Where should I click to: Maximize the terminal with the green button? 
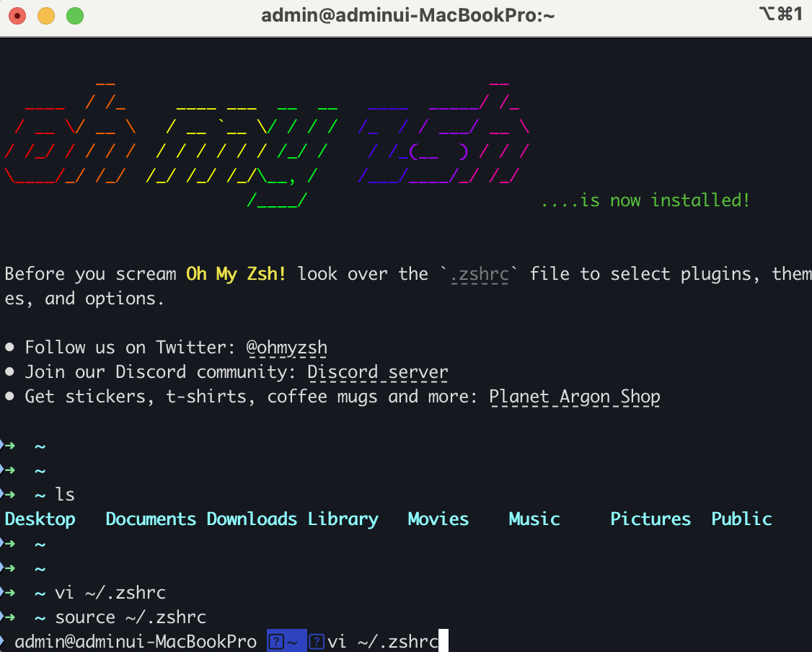pos(75,16)
